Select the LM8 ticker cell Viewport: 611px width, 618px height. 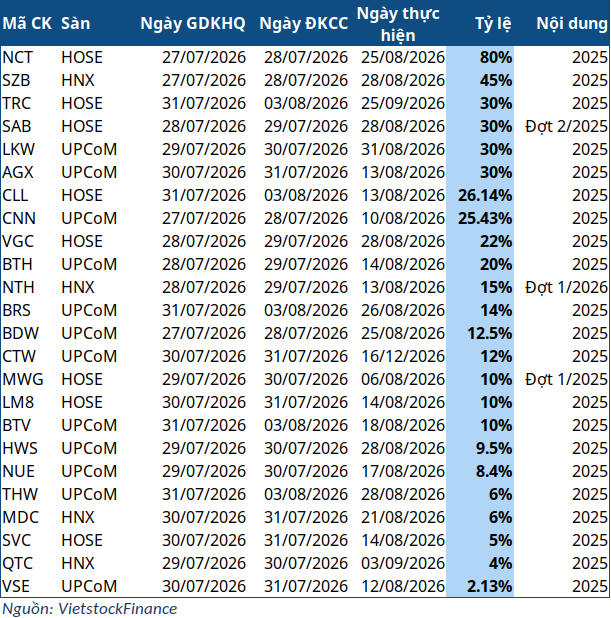click(x=18, y=402)
